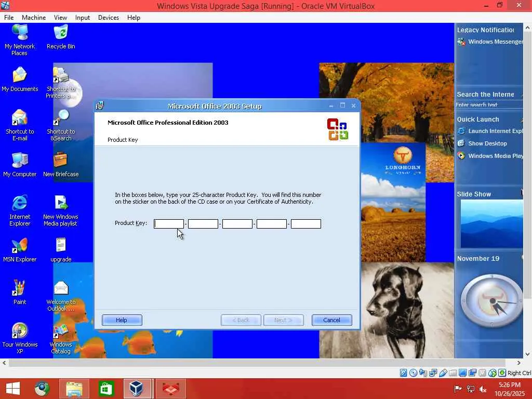Click Help in Office 2003 Setup

pyautogui.click(x=122, y=320)
